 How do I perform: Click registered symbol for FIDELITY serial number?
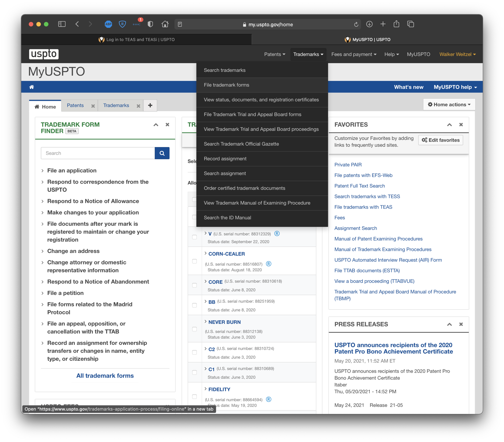pos(269,399)
